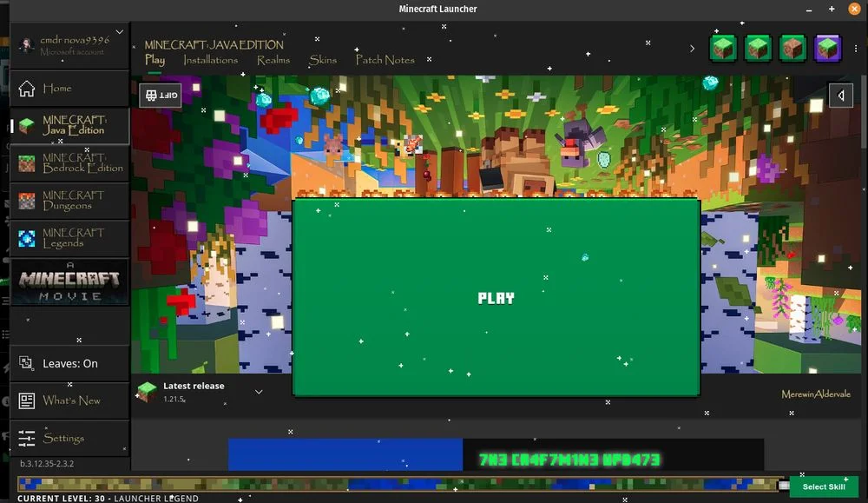Open launcher Settings
This screenshot has width=868, height=503.
(69, 438)
